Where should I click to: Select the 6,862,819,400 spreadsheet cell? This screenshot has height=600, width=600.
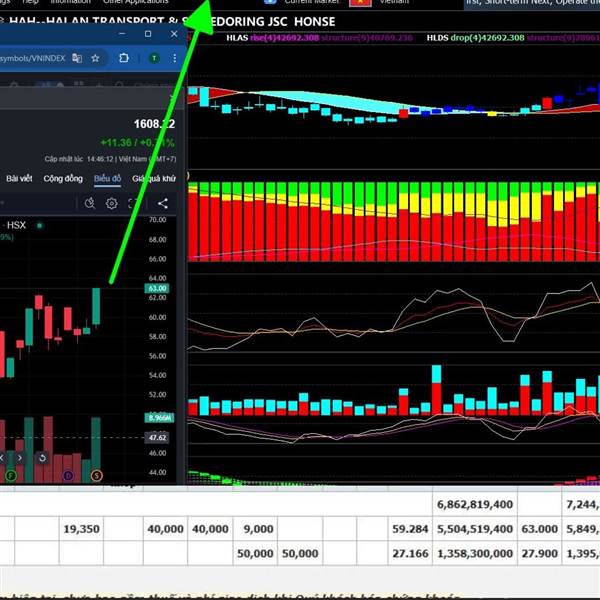[x=474, y=504]
